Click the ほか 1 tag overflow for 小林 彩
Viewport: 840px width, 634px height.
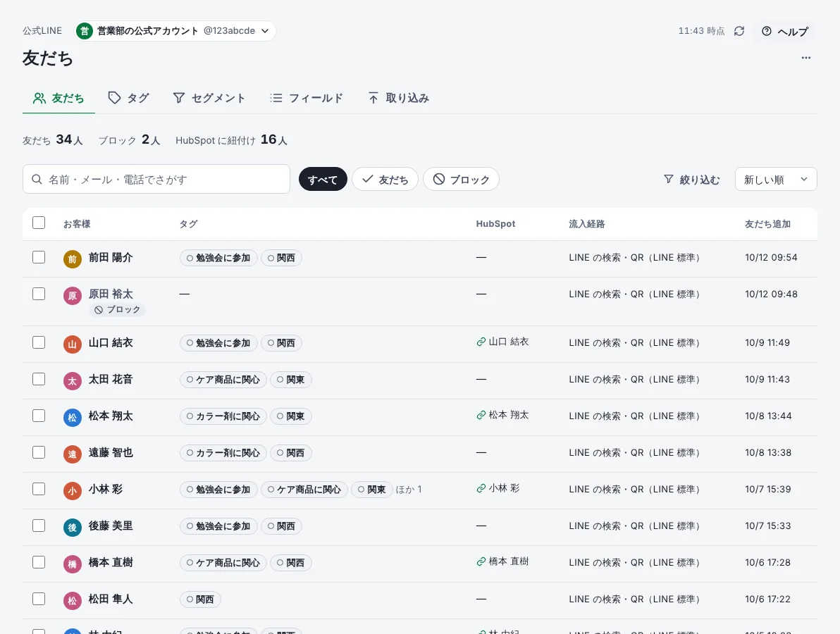point(409,490)
